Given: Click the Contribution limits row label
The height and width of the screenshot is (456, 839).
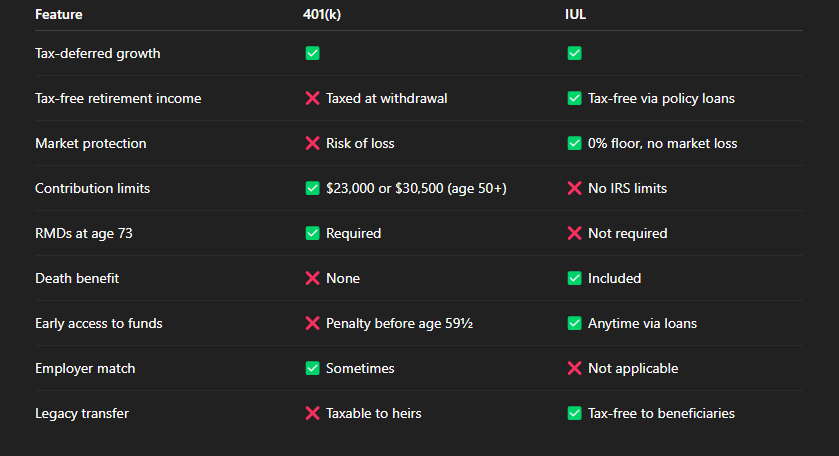Looking at the screenshot, I should [93, 188].
